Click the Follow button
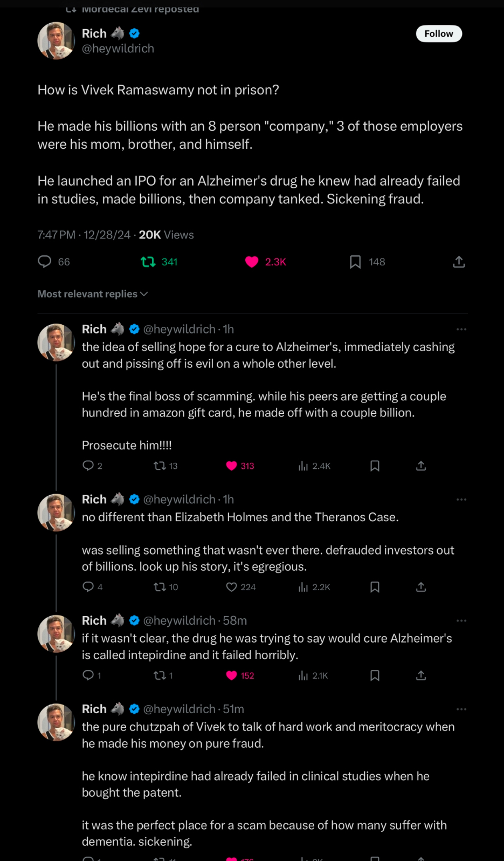This screenshot has width=504, height=861. pos(439,33)
